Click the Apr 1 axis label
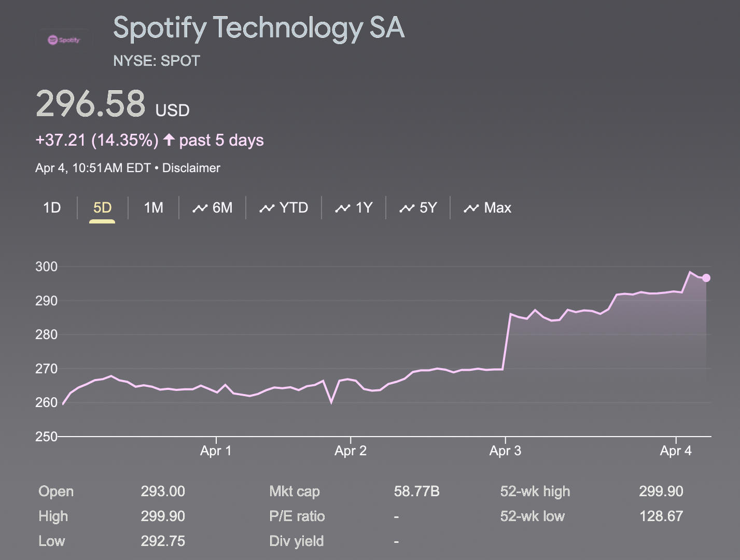 [216, 451]
